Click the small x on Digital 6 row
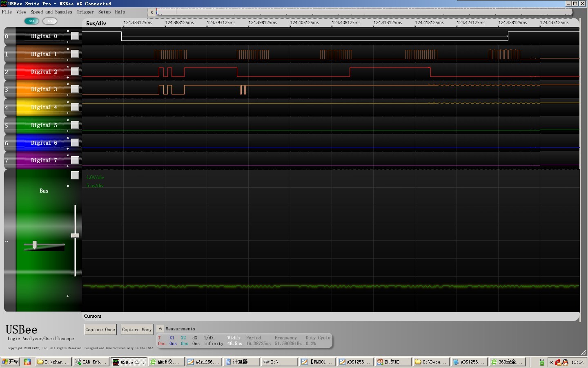 (x=68, y=138)
